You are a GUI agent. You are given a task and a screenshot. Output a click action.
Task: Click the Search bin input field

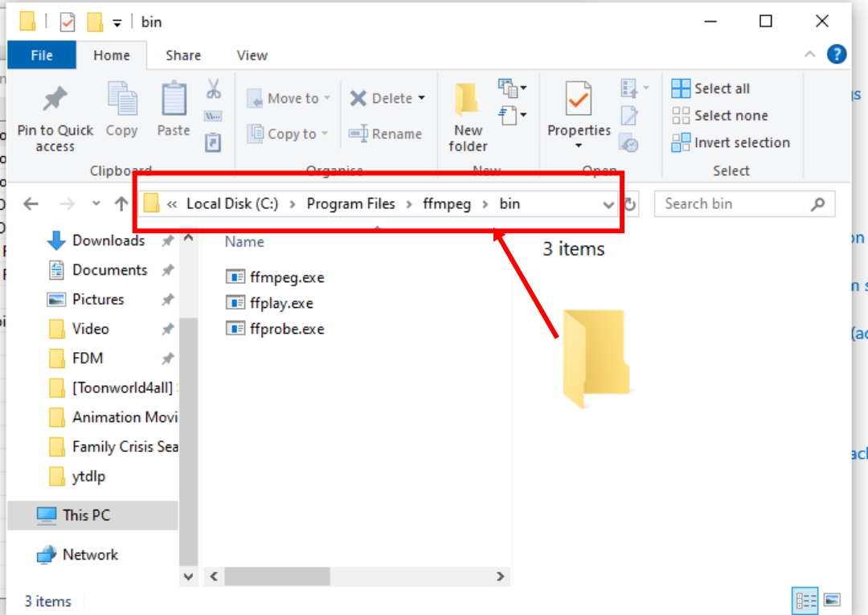coord(735,204)
